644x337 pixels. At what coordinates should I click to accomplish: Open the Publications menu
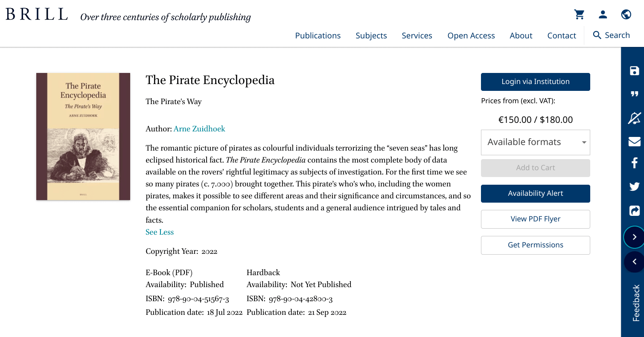pos(318,36)
